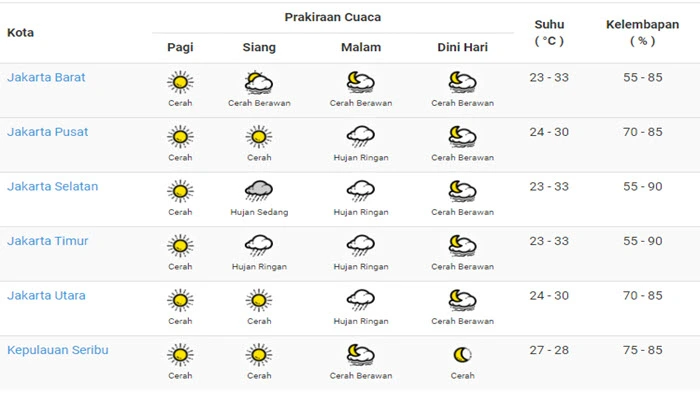Click Kepulauan Seribu Malam Cerah Berawan icon

coord(361,355)
